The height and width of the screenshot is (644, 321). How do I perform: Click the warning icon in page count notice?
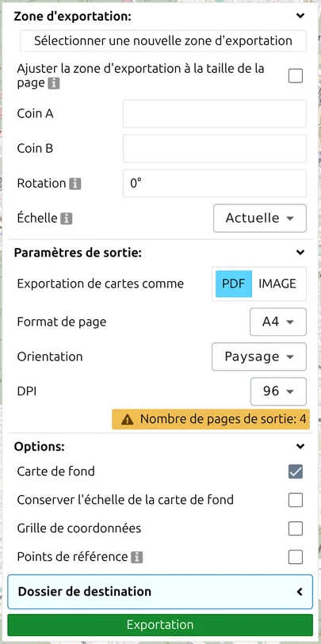pyautogui.click(x=128, y=419)
